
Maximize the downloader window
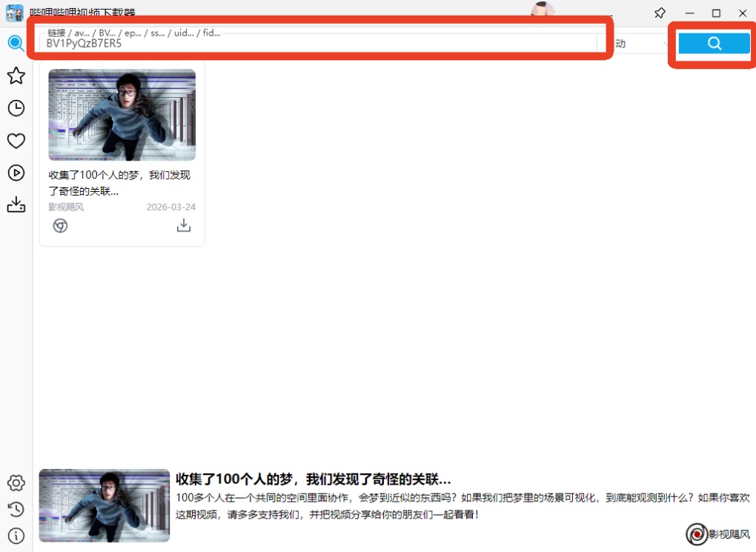[x=717, y=13]
